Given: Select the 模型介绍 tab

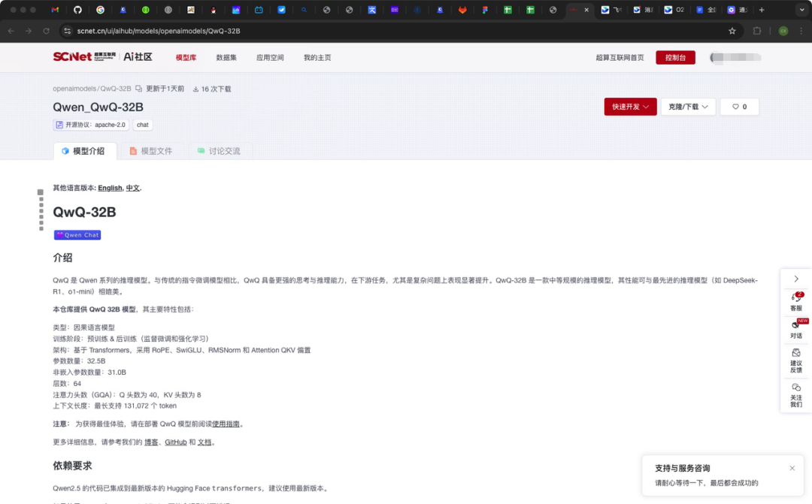Looking at the screenshot, I should [x=84, y=151].
